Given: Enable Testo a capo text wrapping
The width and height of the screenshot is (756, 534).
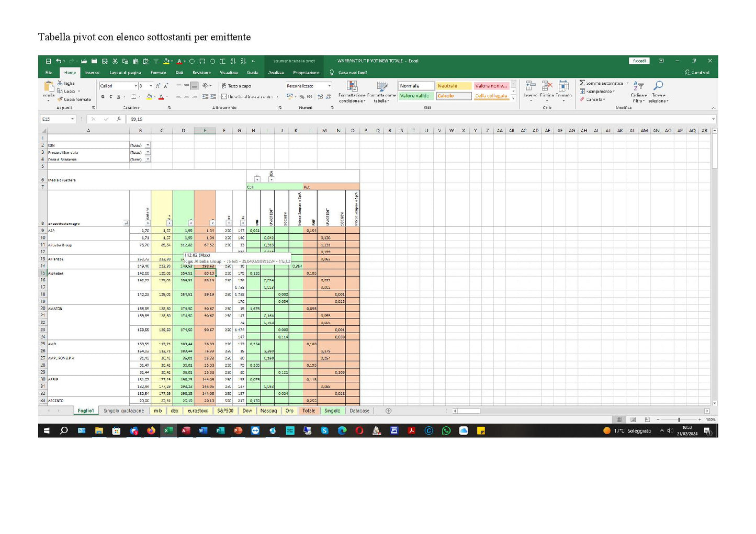Looking at the screenshot, I should pyautogui.click(x=236, y=86).
